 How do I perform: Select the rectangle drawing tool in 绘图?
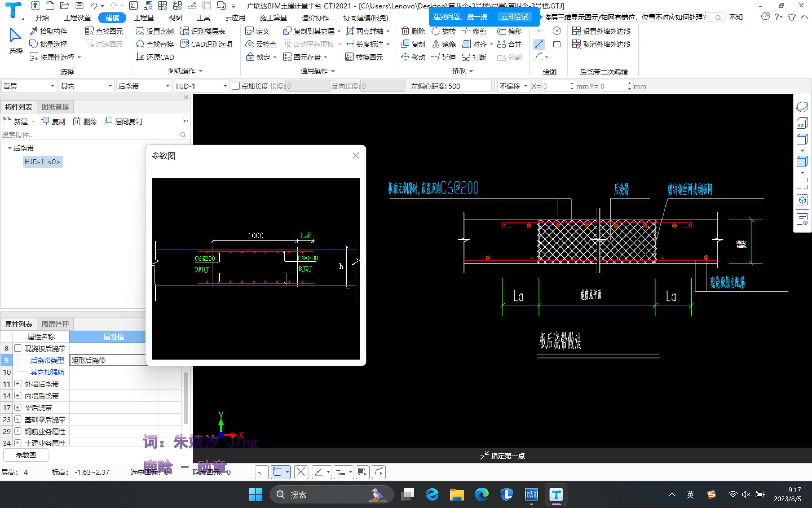coord(557,44)
